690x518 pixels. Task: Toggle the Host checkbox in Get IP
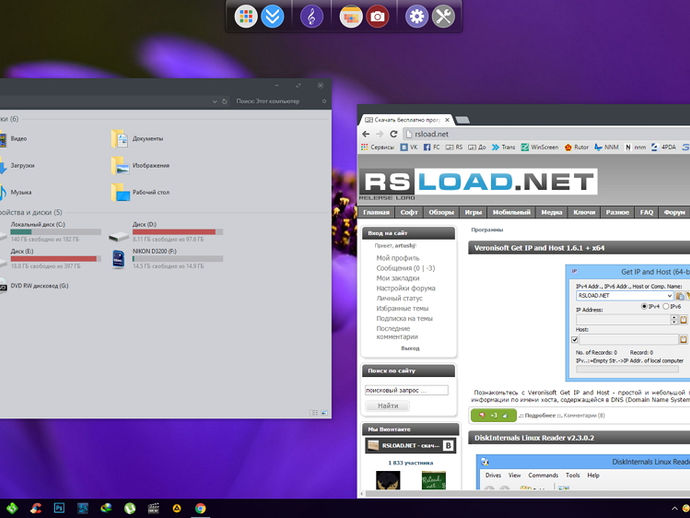(x=574, y=339)
